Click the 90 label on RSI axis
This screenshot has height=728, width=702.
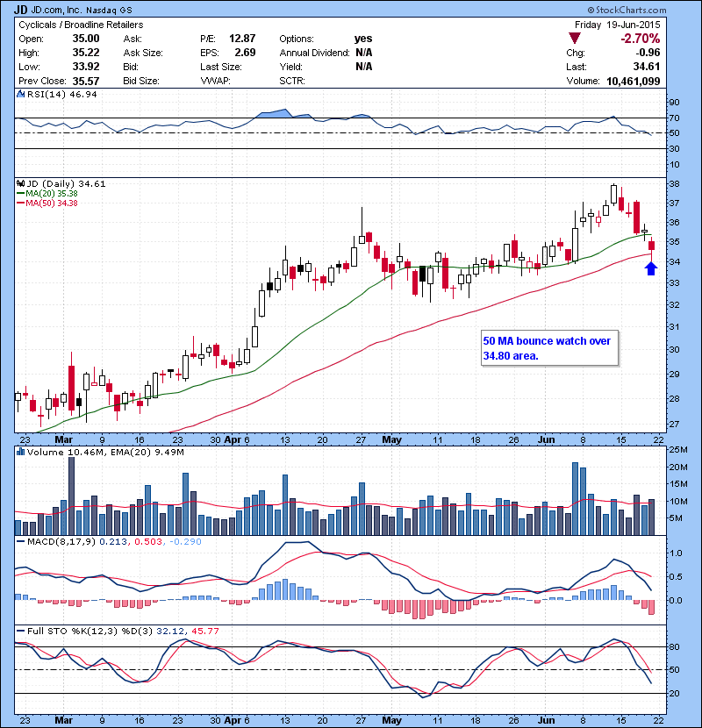coord(674,103)
